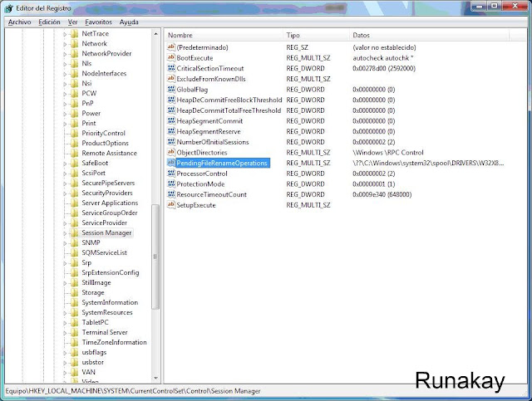
Task: Click the DWORD icon of NumberOfInitialSessions
Action: [x=171, y=142]
